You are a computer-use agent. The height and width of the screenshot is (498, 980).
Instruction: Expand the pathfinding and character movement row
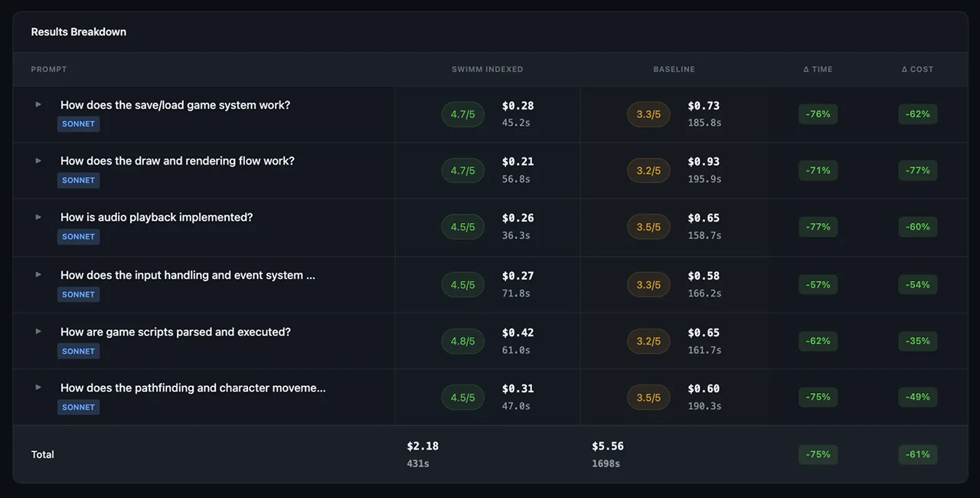[38, 387]
